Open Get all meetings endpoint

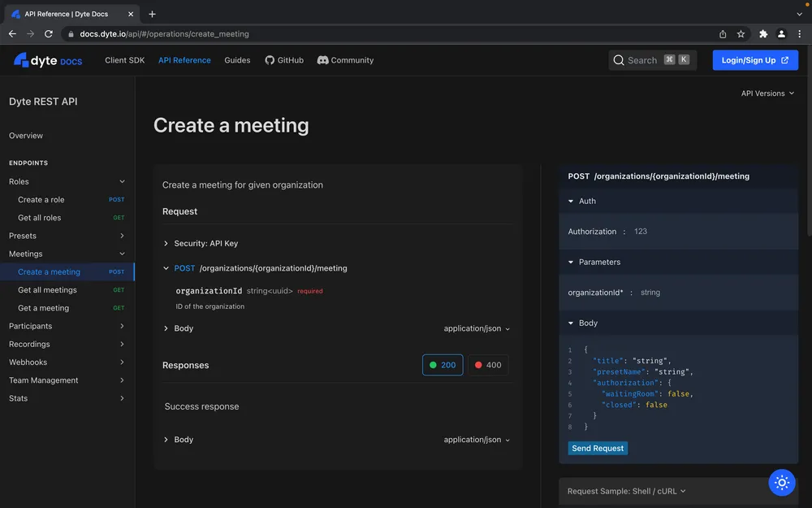[67, 290]
